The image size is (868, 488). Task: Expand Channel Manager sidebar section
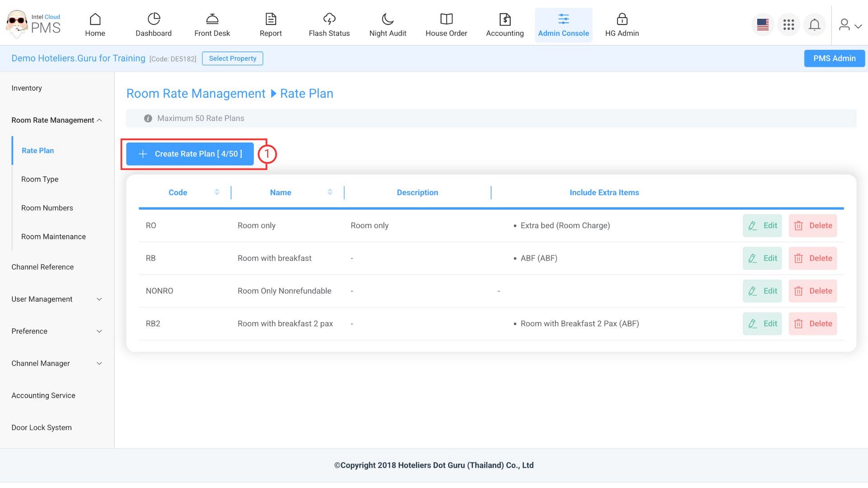pyautogui.click(x=99, y=363)
